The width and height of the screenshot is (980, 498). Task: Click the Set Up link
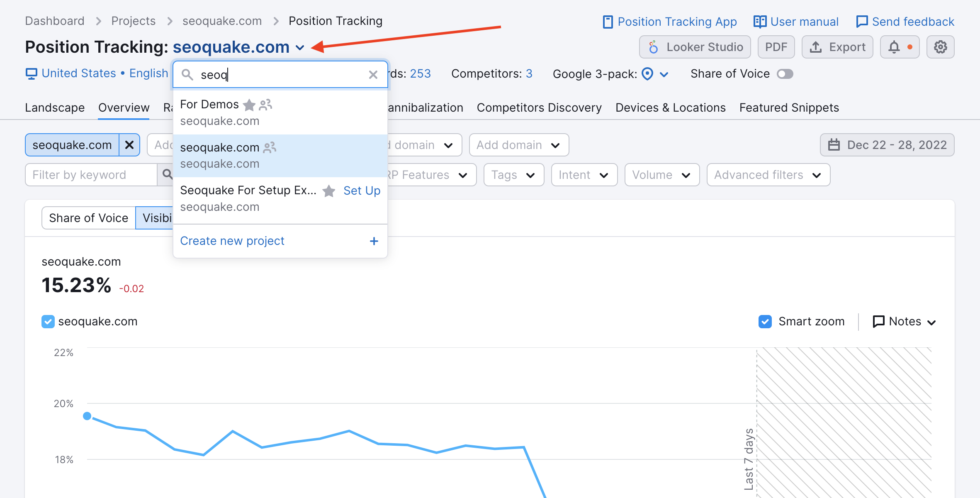coord(362,190)
